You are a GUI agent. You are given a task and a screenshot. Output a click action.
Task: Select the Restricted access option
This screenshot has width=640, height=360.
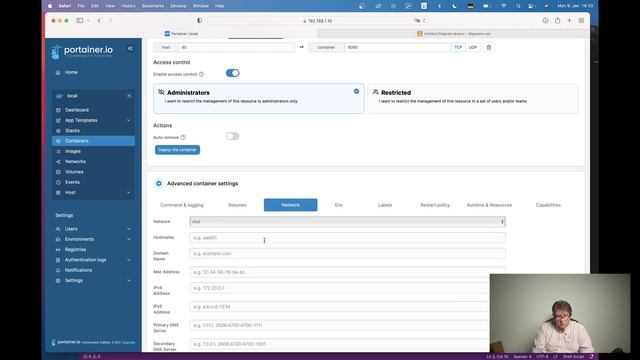click(x=473, y=98)
